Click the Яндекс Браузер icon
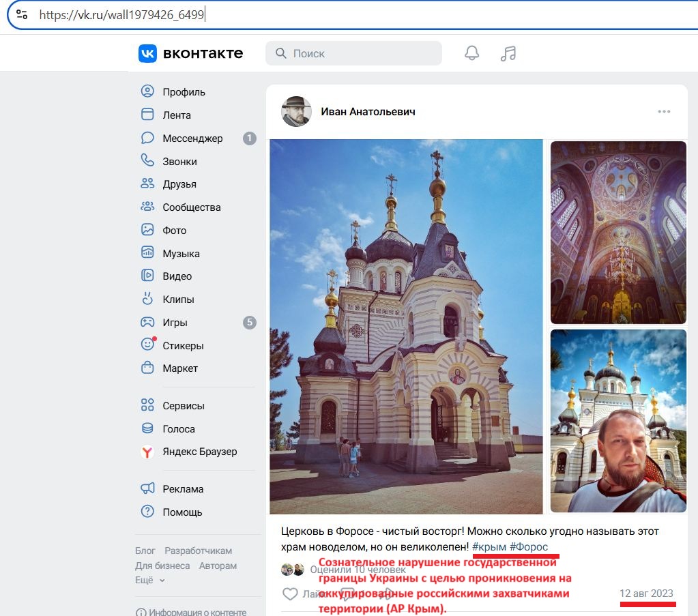 coord(147,452)
